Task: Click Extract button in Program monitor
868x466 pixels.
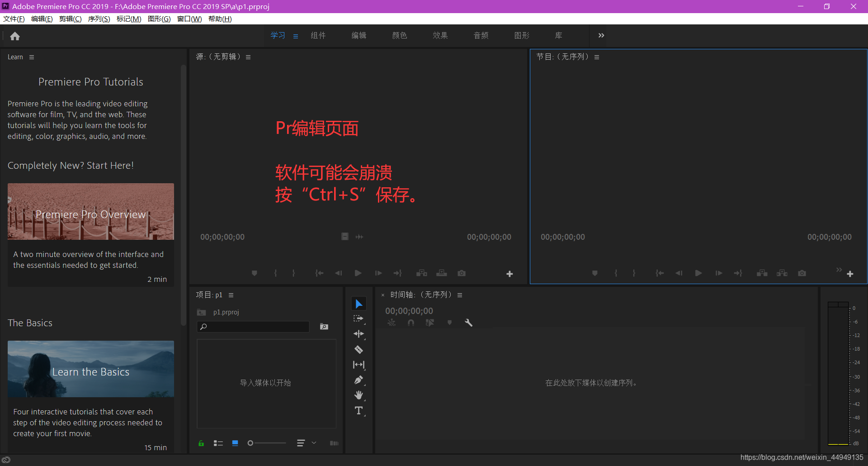Action: pos(782,273)
